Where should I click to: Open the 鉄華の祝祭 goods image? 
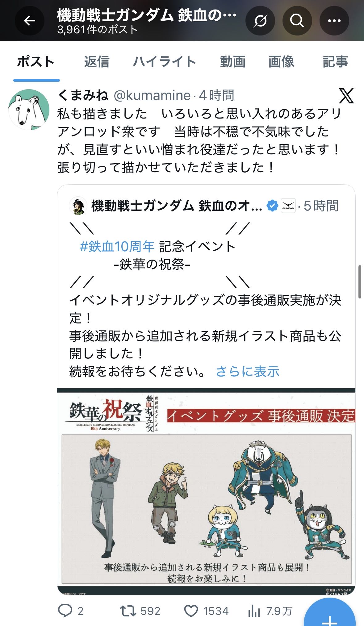(x=206, y=492)
